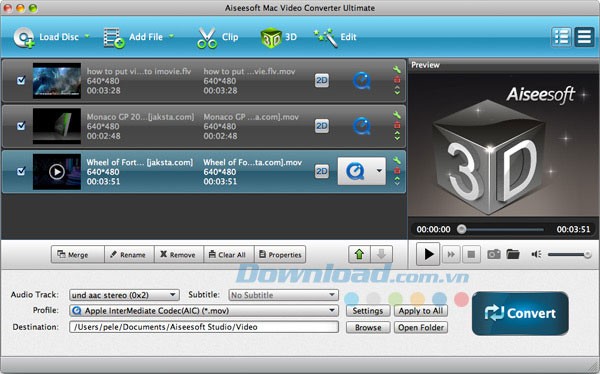Viewport: 600px width, 374px height.
Task: Uncheck the Wheel of Fort... file checkbox
Action: tap(21, 171)
